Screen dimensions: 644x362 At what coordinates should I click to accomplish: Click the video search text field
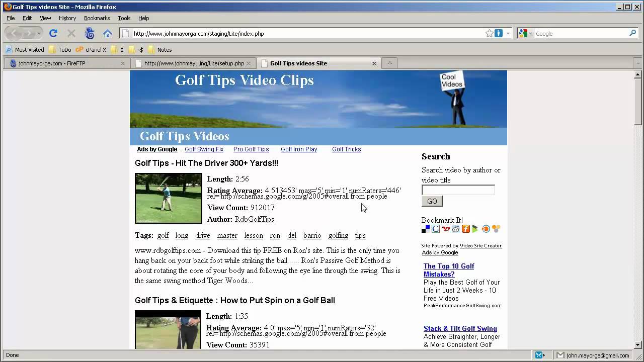[x=458, y=190]
